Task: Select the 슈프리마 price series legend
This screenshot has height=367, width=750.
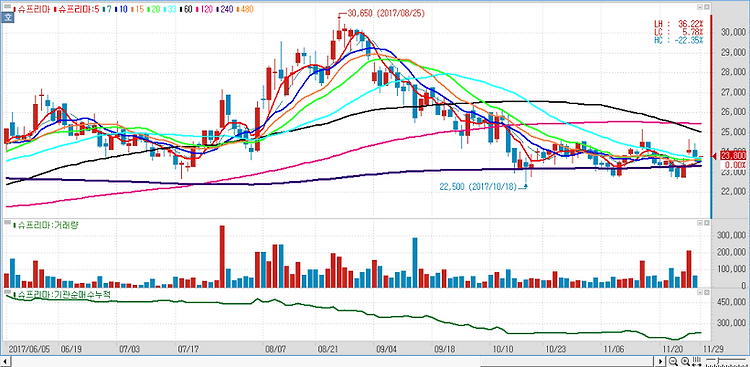Action: tap(32, 9)
